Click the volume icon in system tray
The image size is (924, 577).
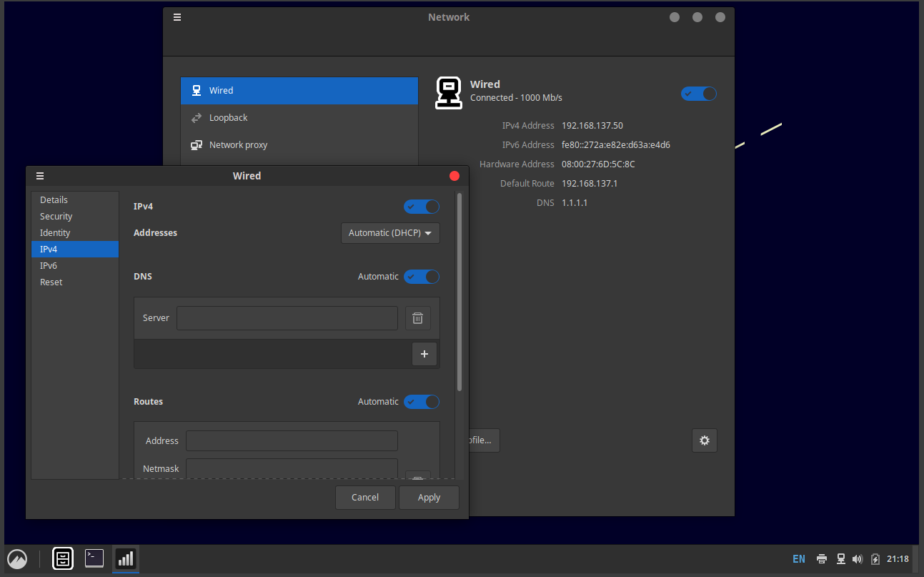[x=858, y=559]
